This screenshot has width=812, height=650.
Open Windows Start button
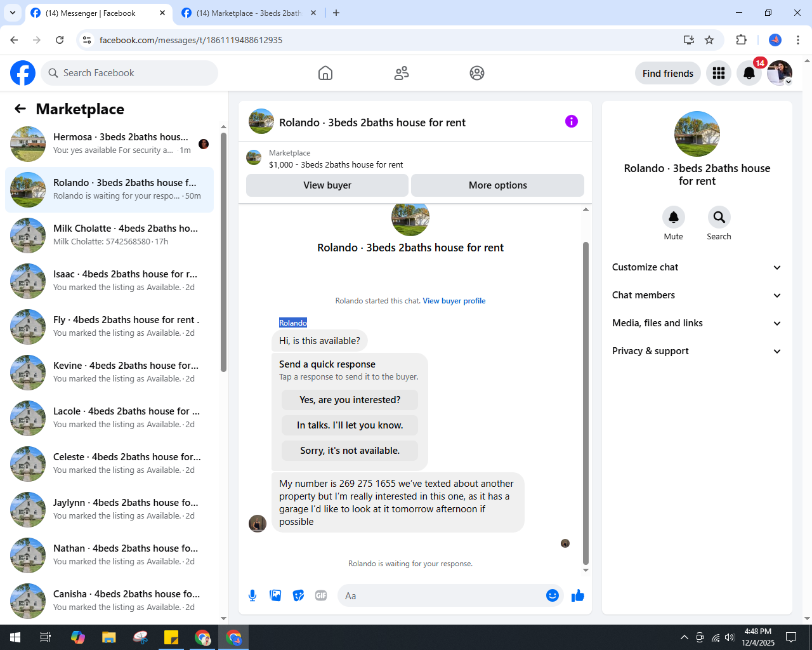[x=15, y=637]
